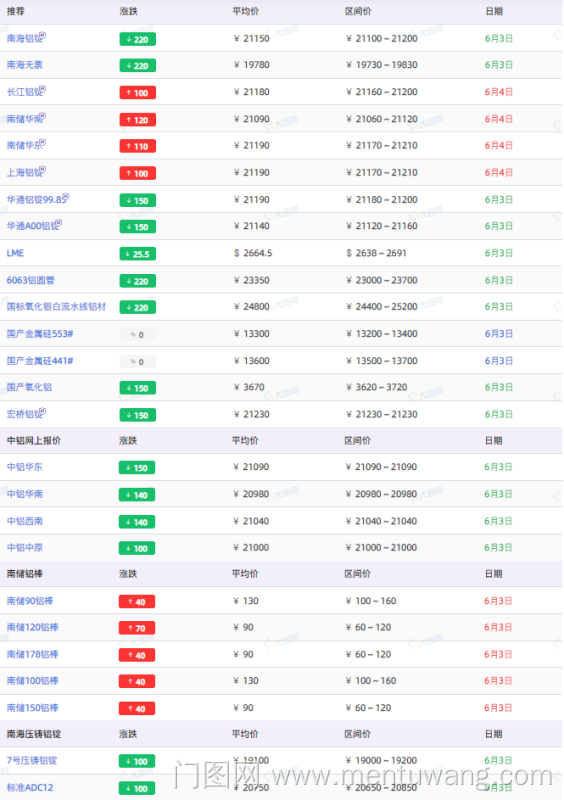This screenshot has width=564, height=800.
Task: Select the average price ¥ 19780
Action: click(252, 65)
